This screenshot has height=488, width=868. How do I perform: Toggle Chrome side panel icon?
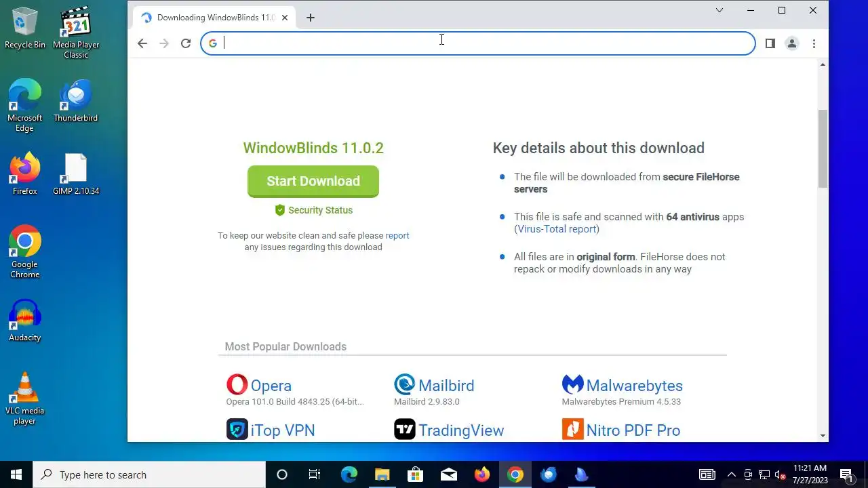(x=770, y=43)
